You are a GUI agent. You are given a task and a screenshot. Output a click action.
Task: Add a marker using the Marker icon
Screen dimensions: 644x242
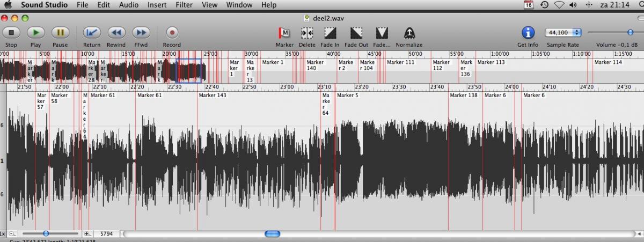284,33
